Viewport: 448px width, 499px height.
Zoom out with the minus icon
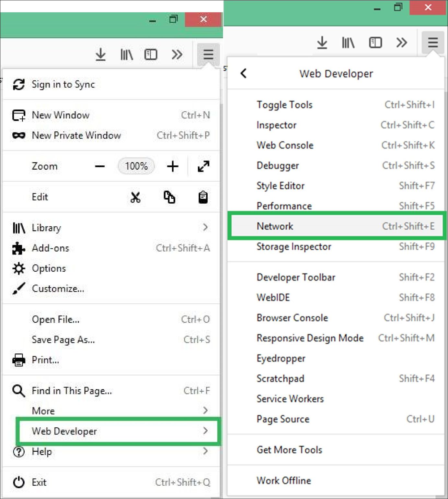point(100,166)
